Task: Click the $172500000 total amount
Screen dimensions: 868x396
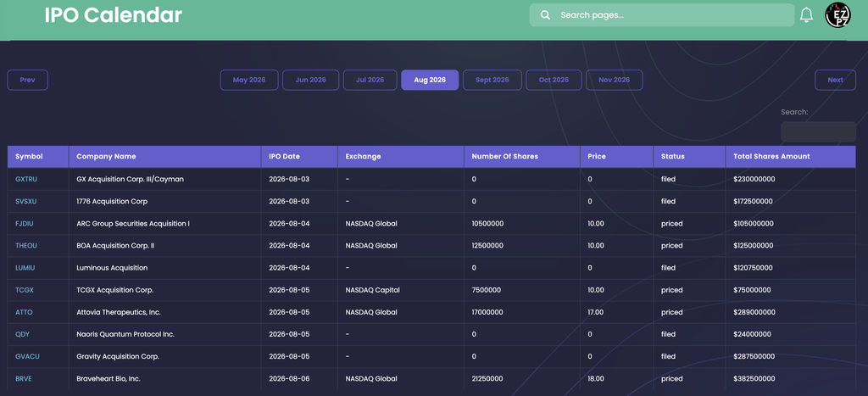Action: 754,202
